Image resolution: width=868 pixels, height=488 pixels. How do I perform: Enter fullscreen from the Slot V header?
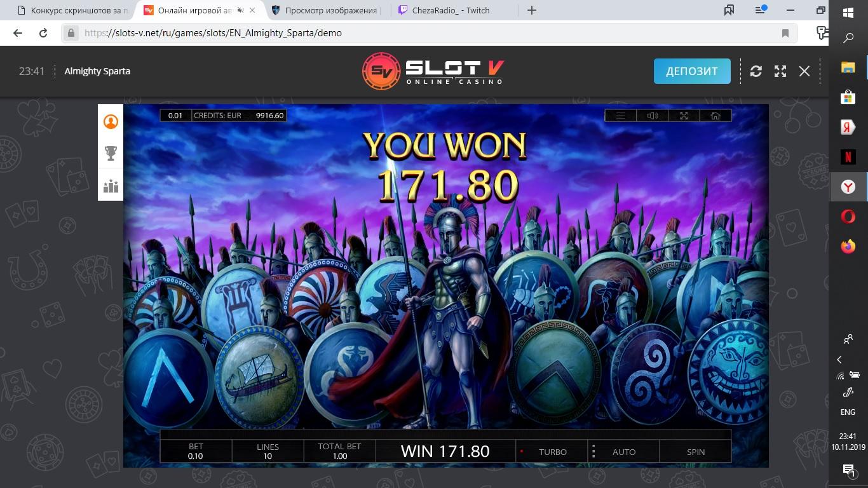click(780, 71)
